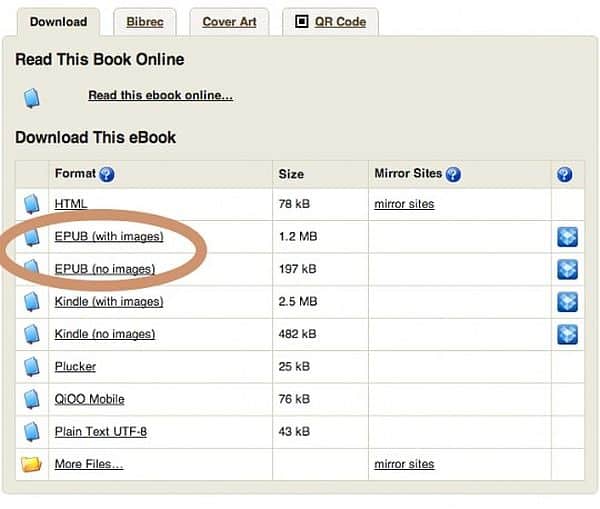
Task: Click the Read this ebook online link
Action: pos(160,95)
